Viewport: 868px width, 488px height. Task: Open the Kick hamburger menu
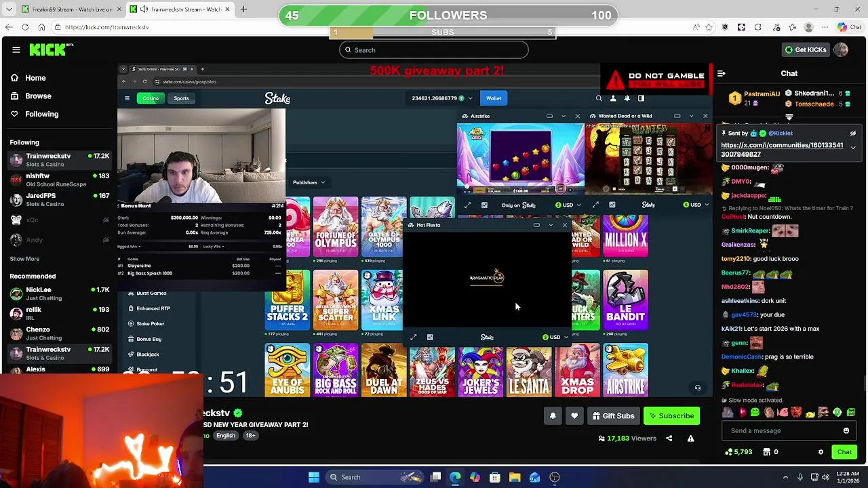pyautogui.click(x=16, y=49)
